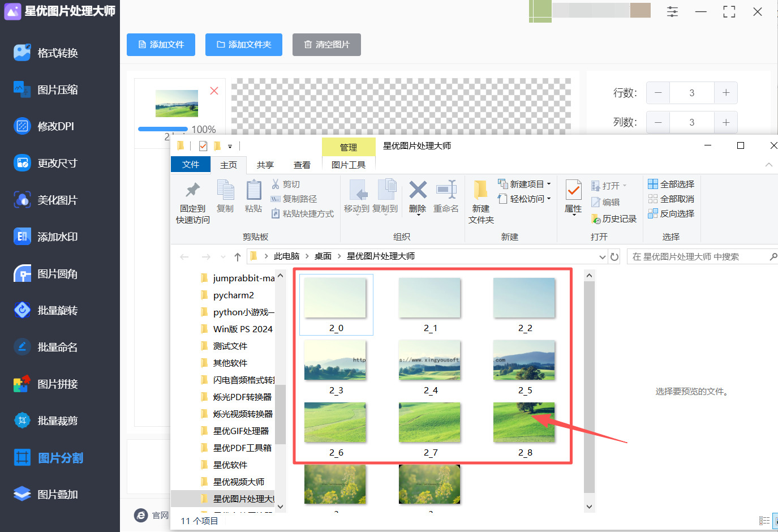Click the 添加文件夹 add folder button
This screenshot has height=532, width=778.
pyautogui.click(x=244, y=45)
